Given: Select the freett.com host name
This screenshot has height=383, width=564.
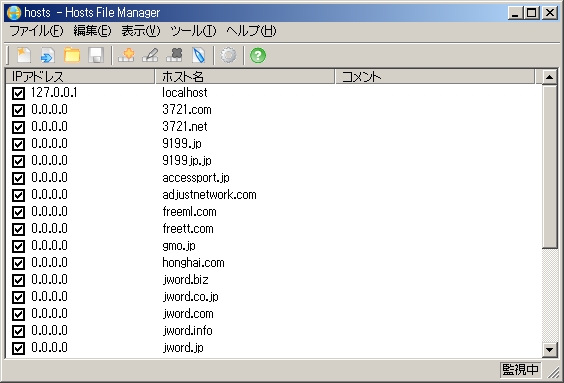Looking at the screenshot, I should pos(188,229).
